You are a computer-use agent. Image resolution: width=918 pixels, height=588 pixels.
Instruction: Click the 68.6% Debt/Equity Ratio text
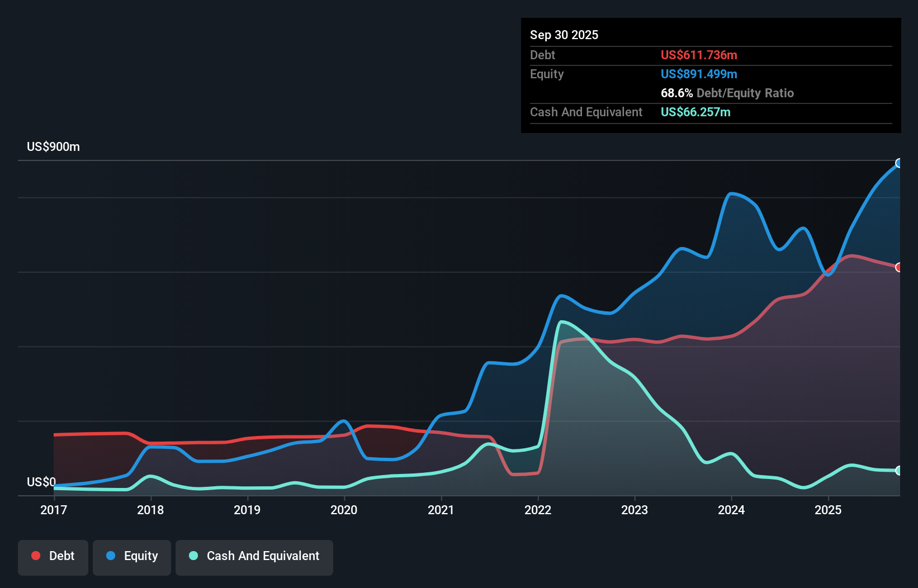click(727, 93)
